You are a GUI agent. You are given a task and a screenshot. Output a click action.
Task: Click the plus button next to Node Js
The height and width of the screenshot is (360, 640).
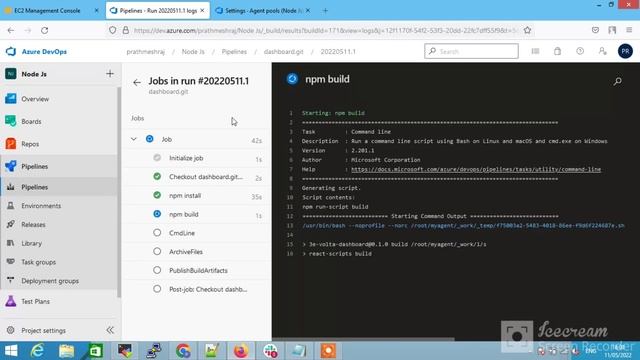click(110, 73)
